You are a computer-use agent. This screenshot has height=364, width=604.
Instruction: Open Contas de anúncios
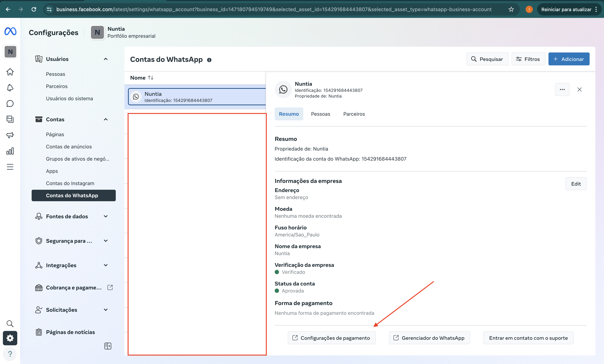tap(69, 146)
